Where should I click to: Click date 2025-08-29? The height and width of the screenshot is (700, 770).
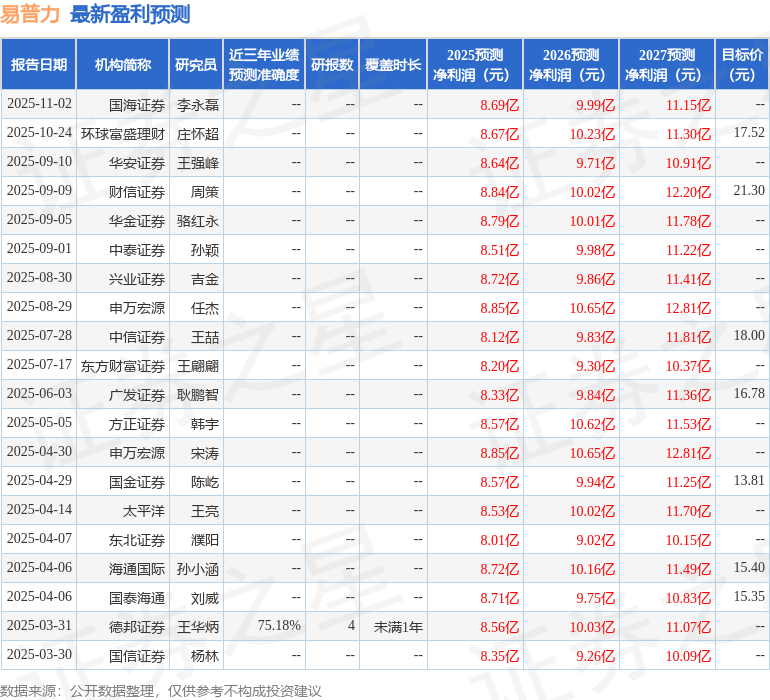point(39,307)
